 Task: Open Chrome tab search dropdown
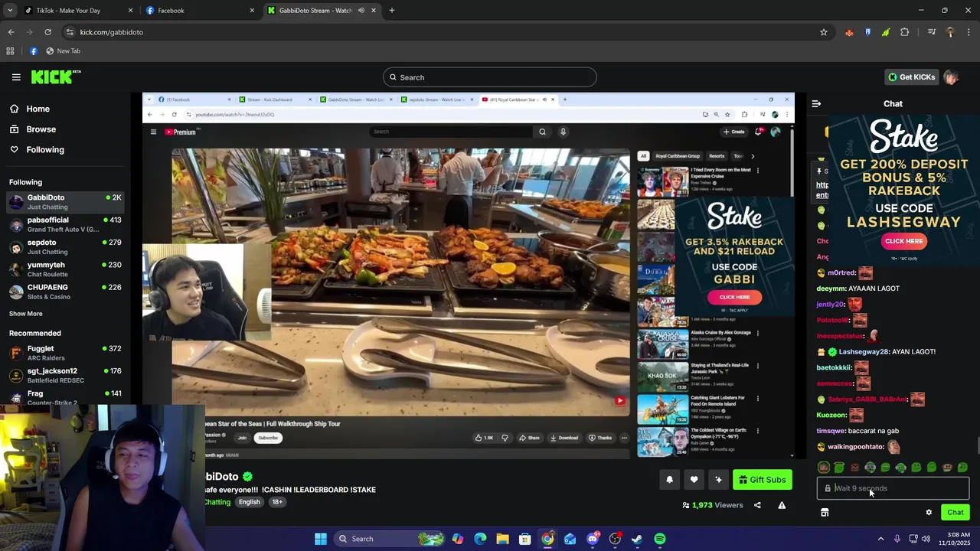coord(10,11)
